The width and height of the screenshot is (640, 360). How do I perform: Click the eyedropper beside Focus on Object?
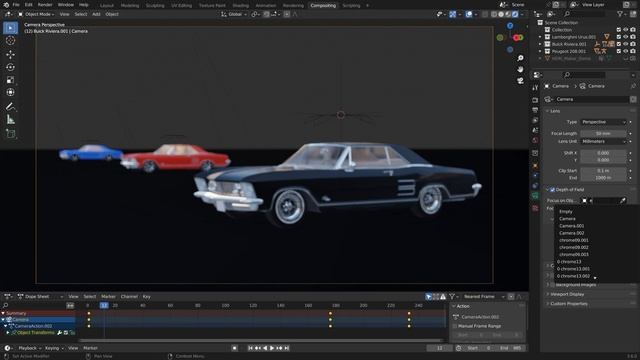point(622,200)
